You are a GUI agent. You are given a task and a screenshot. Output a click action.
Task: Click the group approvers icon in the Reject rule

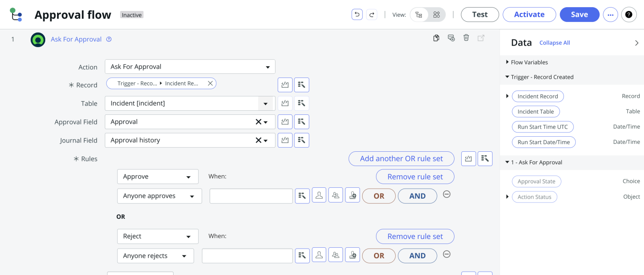coord(335,255)
